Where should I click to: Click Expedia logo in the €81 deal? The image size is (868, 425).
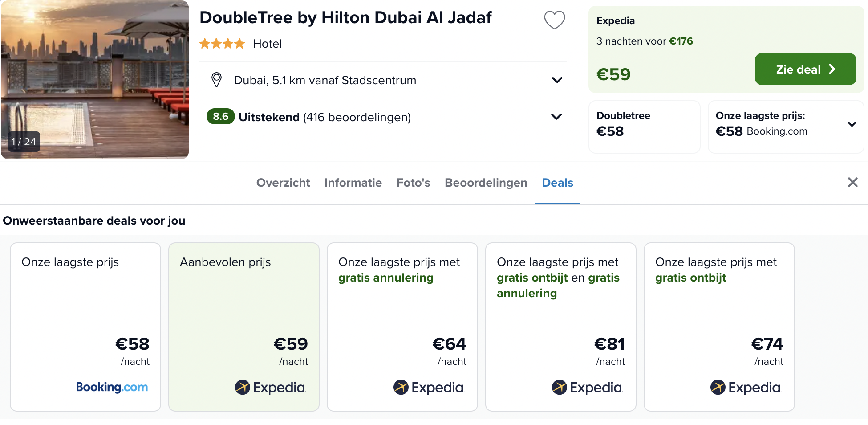[x=587, y=387]
